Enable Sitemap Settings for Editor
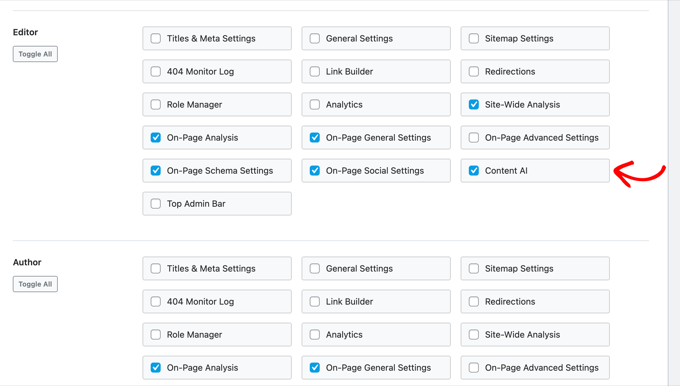This screenshot has height=386, width=680. coord(474,38)
